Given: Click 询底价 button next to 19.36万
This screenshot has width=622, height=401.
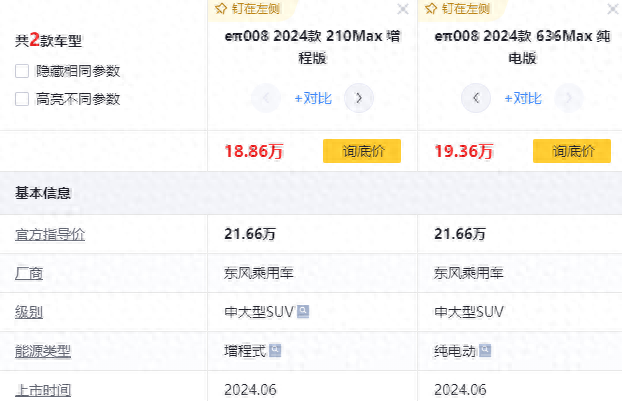Looking at the screenshot, I should [x=572, y=151].
